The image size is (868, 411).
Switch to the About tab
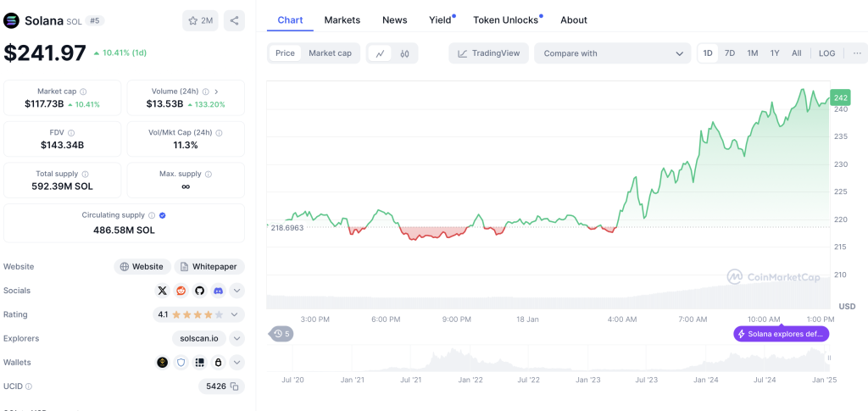coord(574,19)
